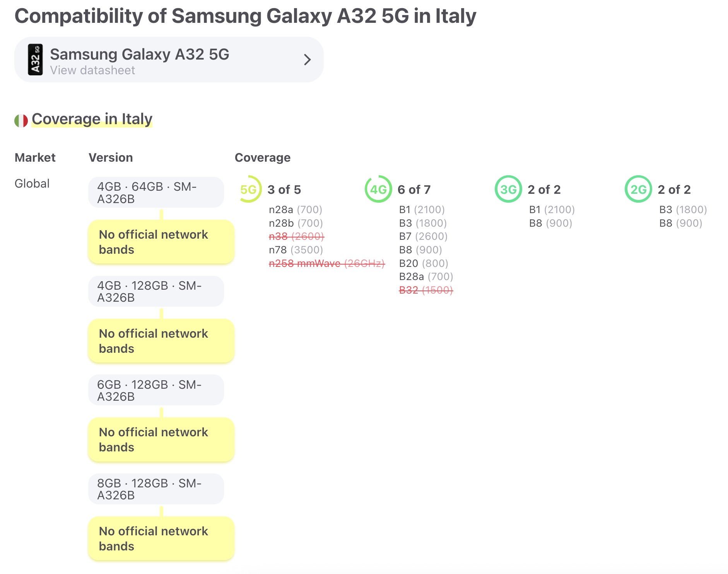
Task: Click the B20 (800) 4G band
Action: click(x=424, y=263)
